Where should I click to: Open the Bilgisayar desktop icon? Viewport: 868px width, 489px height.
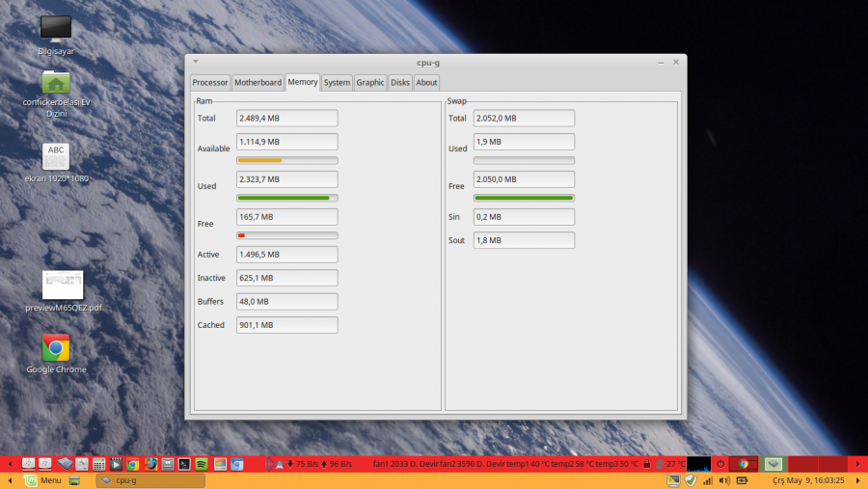(56, 29)
